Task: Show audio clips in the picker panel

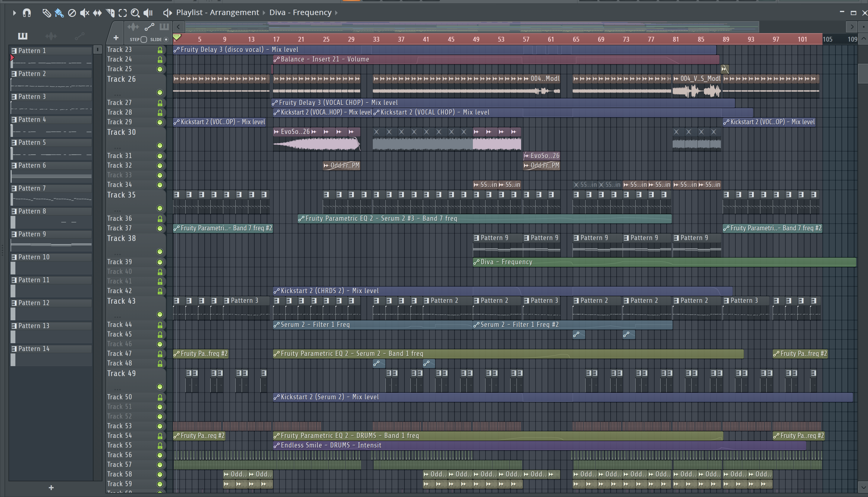Action: (x=51, y=36)
